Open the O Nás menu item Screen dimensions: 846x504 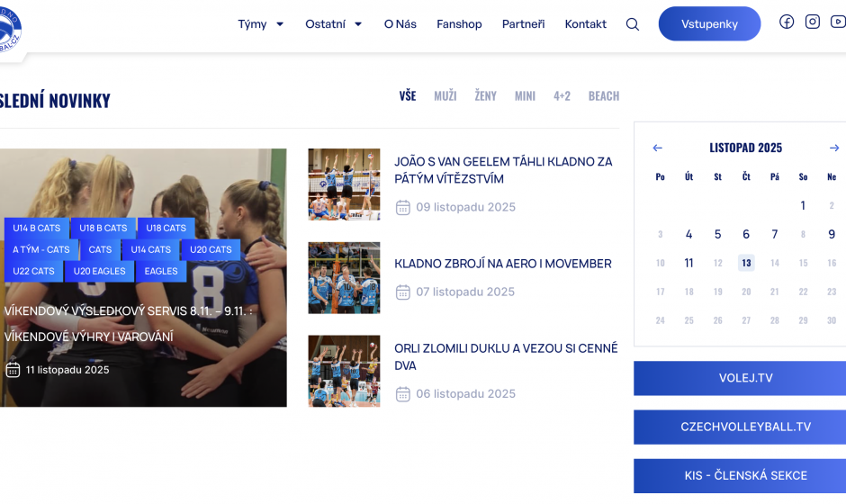400,24
